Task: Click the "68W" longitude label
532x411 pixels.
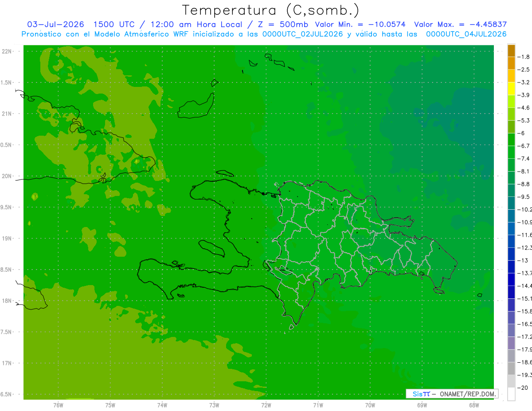Action: point(473,405)
